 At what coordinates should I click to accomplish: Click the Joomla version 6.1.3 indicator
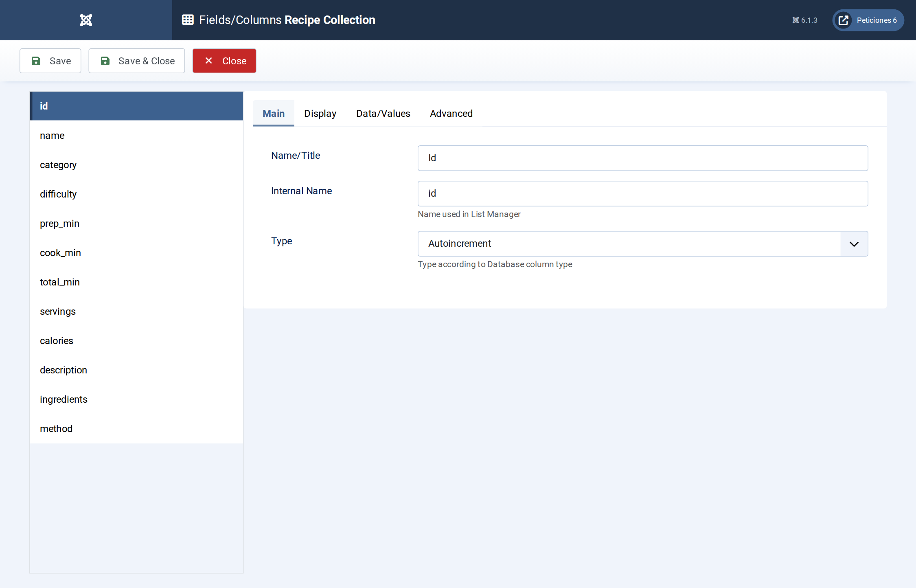pyautogui.click(x=804, y=20)
